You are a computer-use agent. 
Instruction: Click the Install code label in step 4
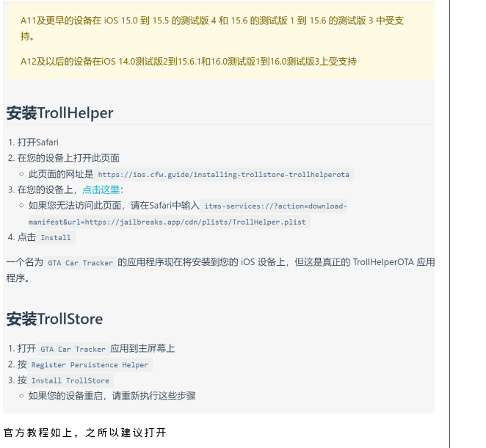[x=56, y=237]
